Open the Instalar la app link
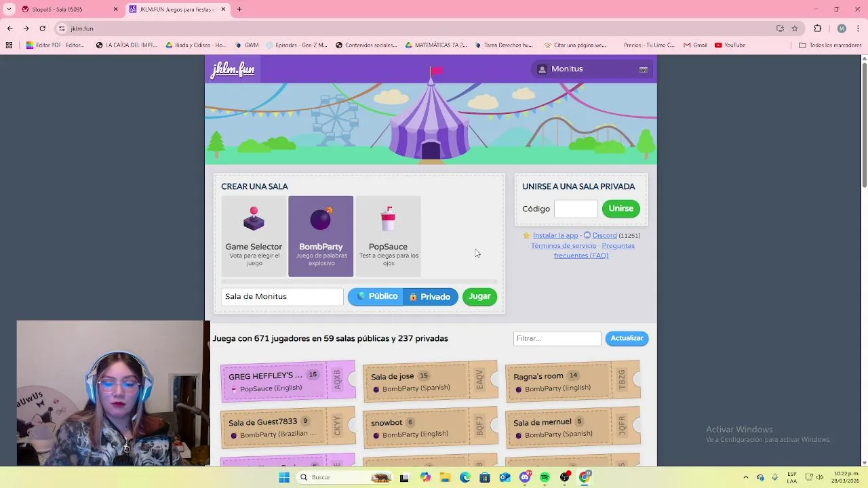The height and width of the screenshot is (488, 868). coord(555,235)
